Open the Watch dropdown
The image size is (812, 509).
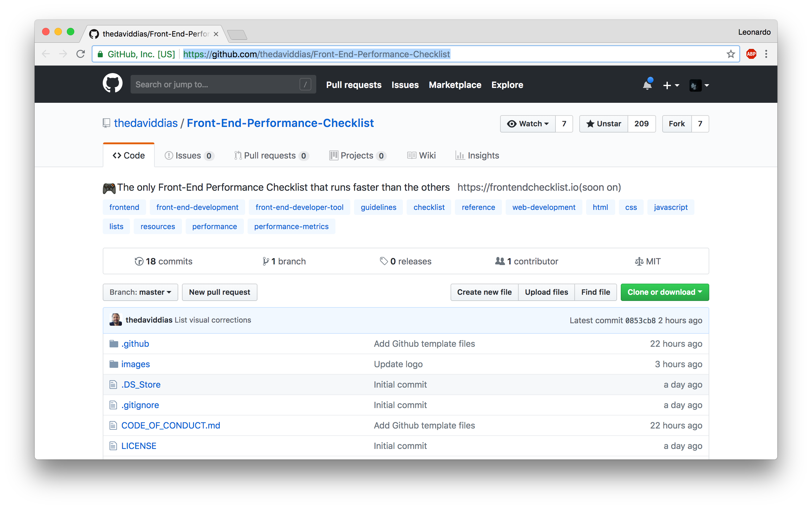pyautogui.click(x=527, y=124)
